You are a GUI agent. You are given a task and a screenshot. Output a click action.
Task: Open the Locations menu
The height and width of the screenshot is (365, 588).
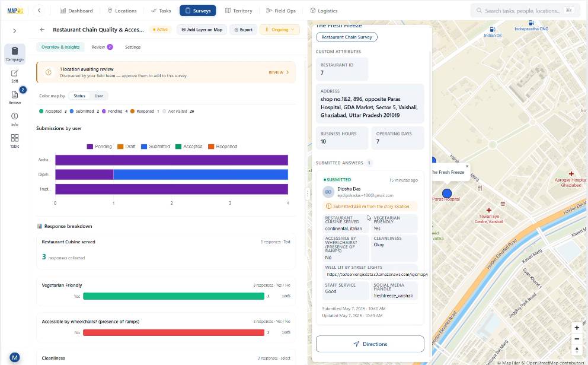[x=122, y=11]
